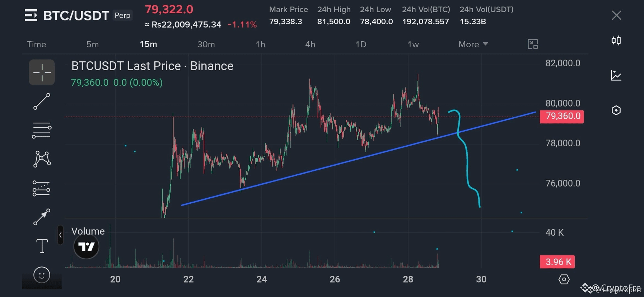This screenshot has width=644, height=297.
Task: Close the chart view with X
Action: [x=616, y=15]
